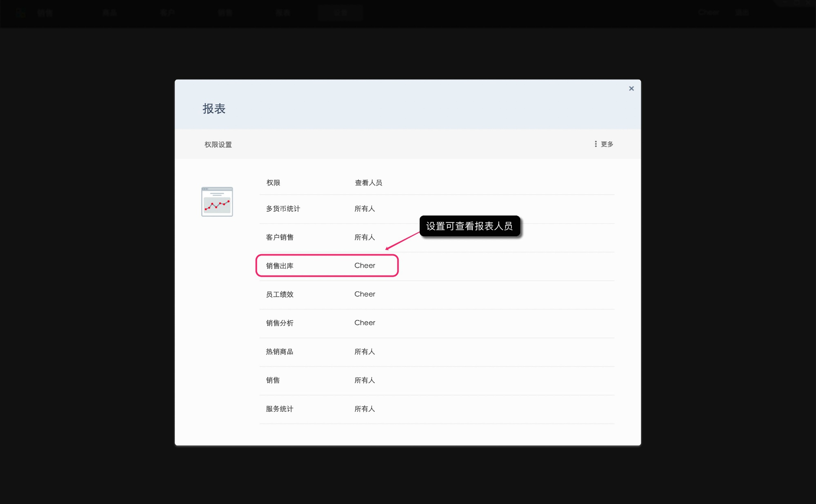Click Cheer viewer for 销售出库
816x504 pixels.
[x=365, y=266]
